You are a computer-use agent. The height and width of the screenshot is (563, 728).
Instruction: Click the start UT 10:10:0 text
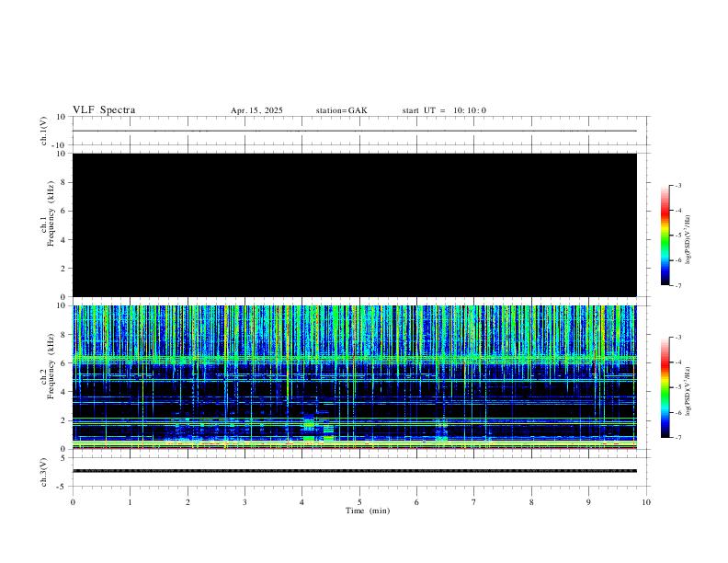click(x=444, y=110)
